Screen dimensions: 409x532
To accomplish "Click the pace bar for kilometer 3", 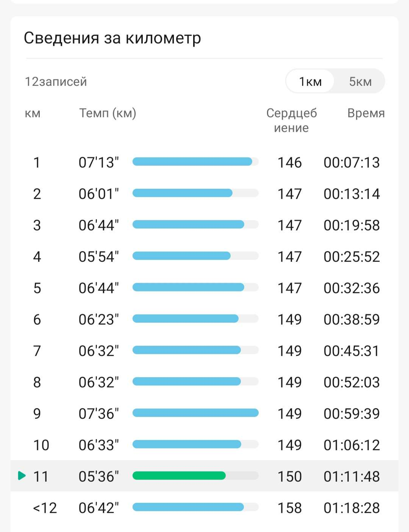I will point(188,225).
